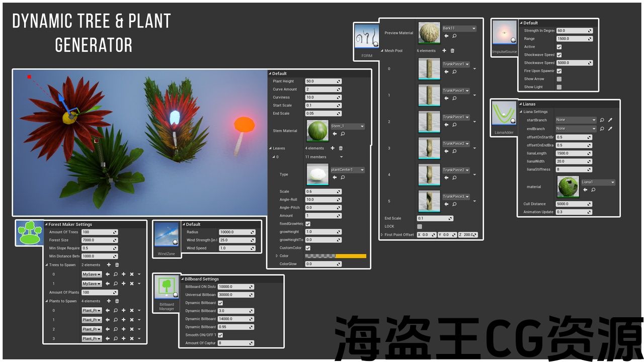
Task: Add element to Trees to Spawn array
Action: tap(109, 265)
